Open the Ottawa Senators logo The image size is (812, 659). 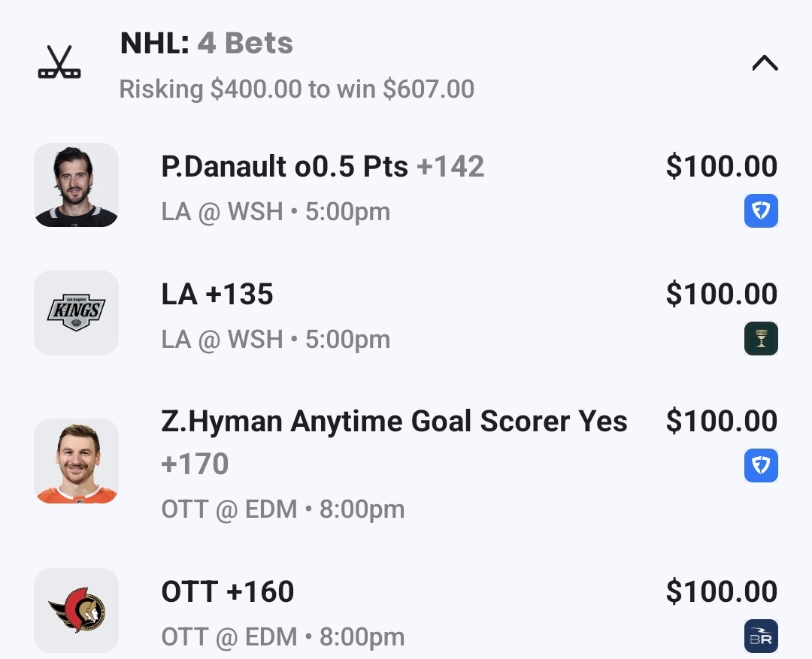[x=76, y=610]
